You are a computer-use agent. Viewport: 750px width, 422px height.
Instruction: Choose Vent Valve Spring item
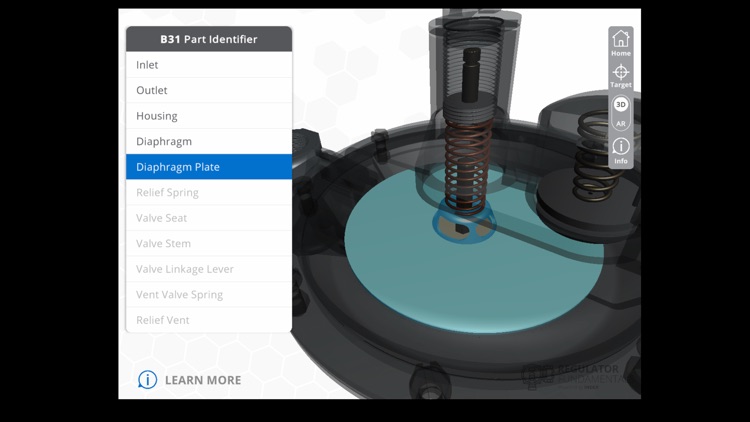coord(209,294)
